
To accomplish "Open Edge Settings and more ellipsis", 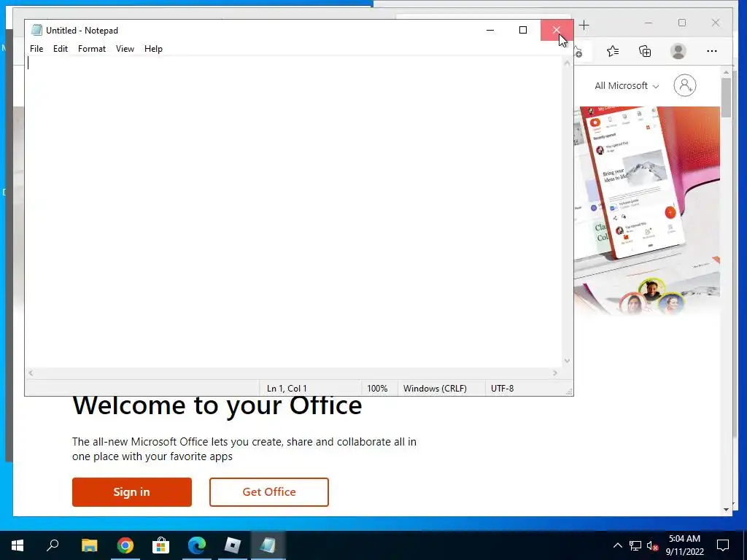I will point(712,51).
